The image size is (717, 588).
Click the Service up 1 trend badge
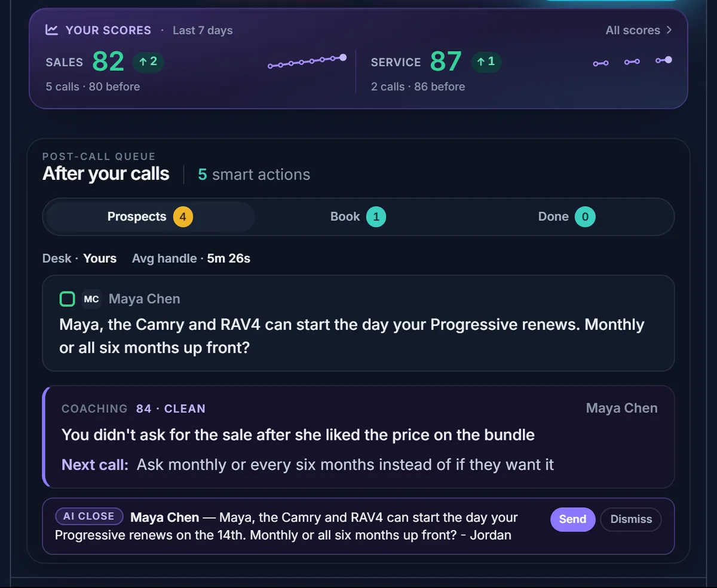pyautogui.click(x=486, y=62)
